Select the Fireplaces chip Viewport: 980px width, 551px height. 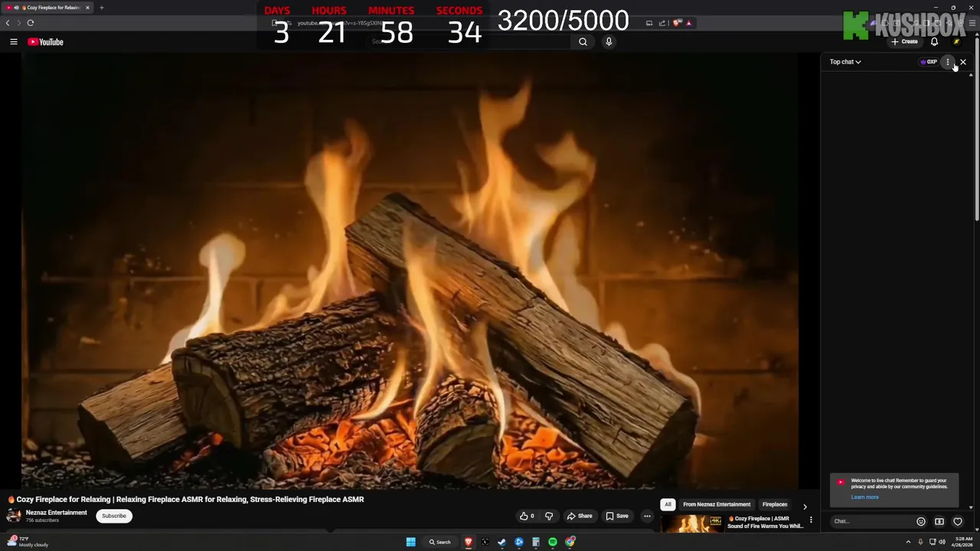(775, 504)
